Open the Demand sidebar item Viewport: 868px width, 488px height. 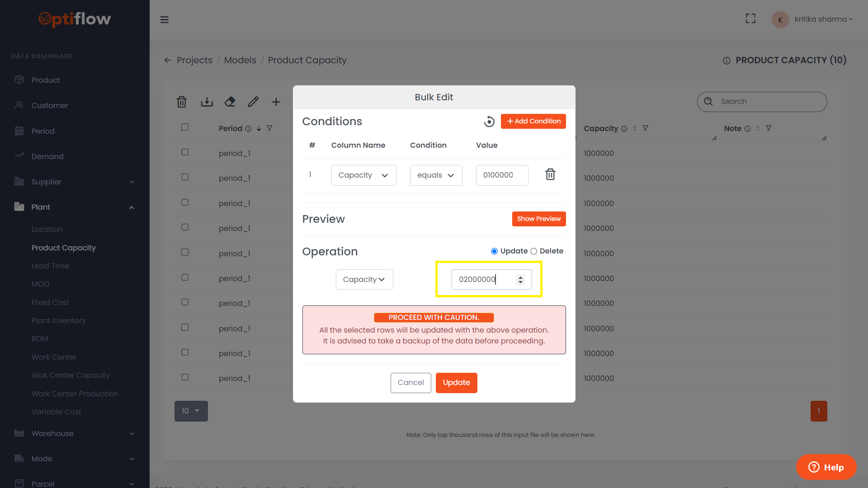[47, 156]
